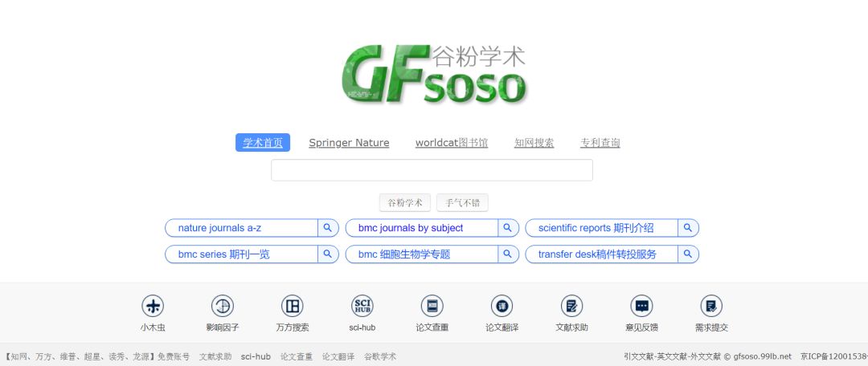Open the 万方搜索 icon
This screenshot has width=868, height=366.
click(x=293, y=306)
